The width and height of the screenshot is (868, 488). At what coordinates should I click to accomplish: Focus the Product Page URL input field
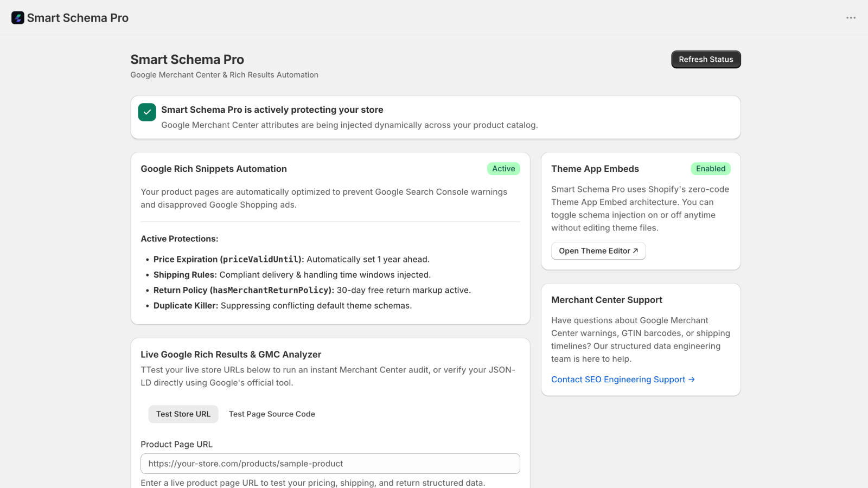(x=330, y=464)
